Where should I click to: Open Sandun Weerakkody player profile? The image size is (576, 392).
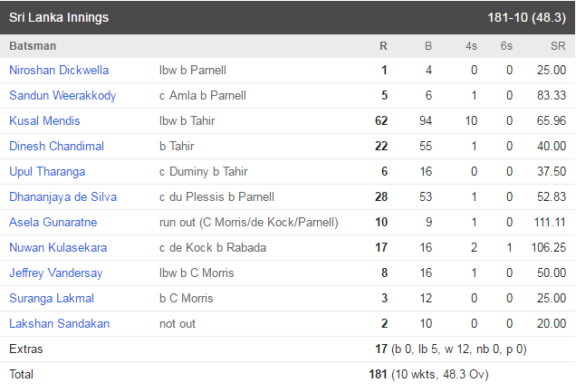[62, 95]
